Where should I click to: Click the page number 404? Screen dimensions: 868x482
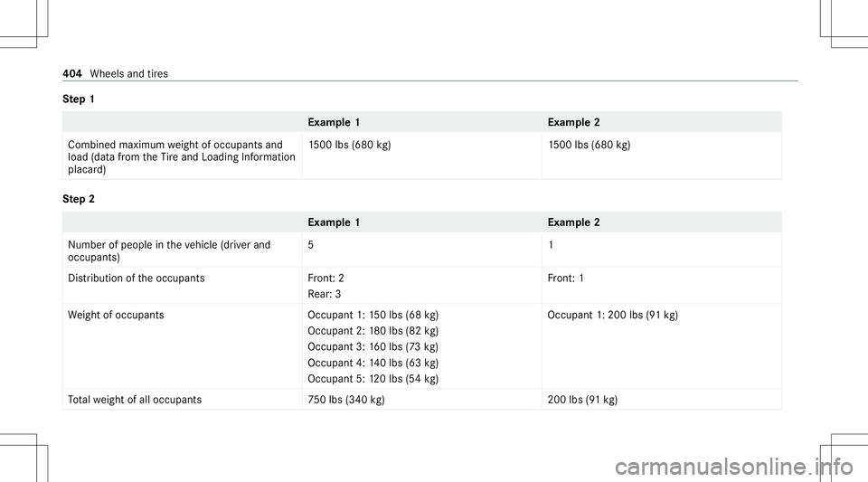(x=72, y=73)
